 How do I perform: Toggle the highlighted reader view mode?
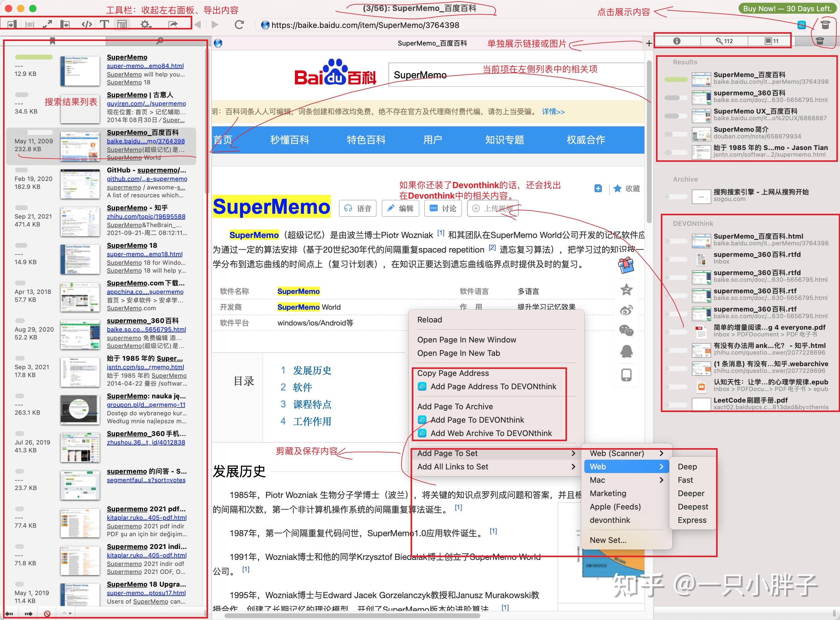point(122,24)
